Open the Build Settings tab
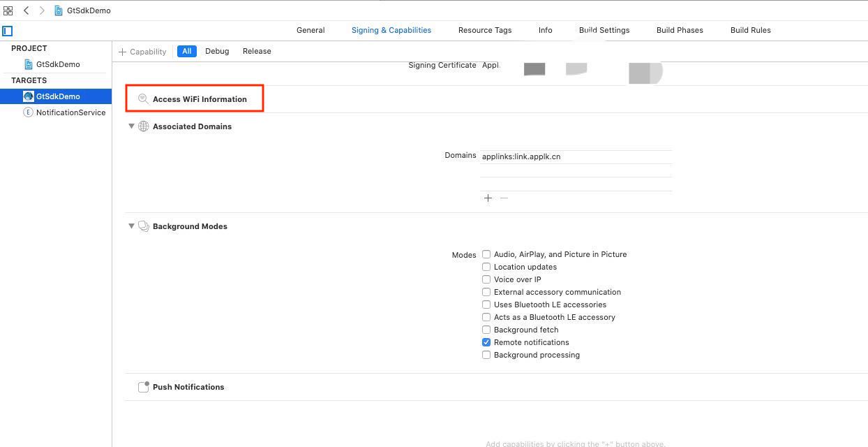 tap(604, 30)
